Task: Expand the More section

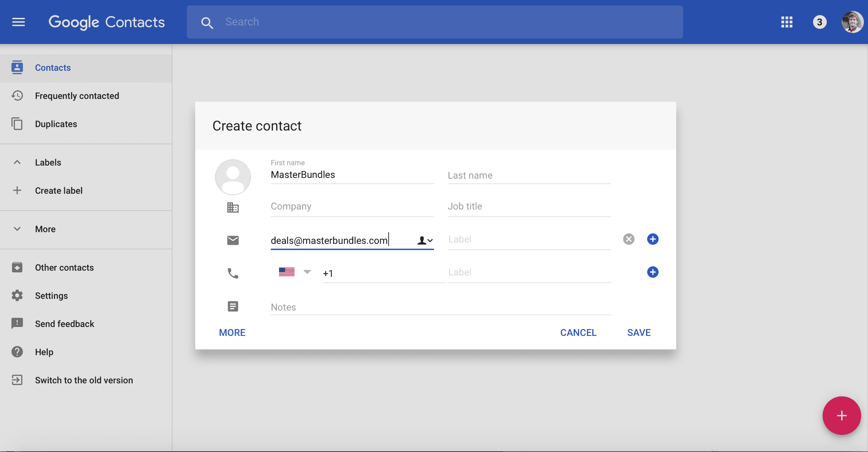Action: [x=17, y=229]
